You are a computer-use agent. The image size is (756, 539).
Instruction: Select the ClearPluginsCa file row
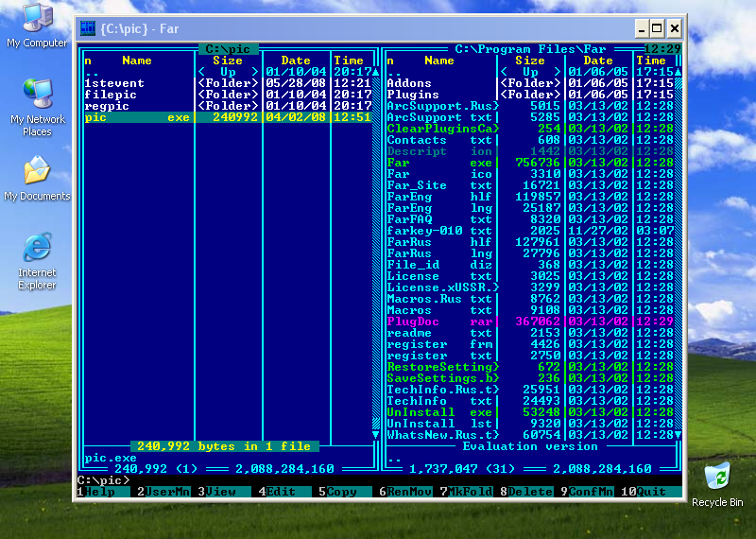coord(530,129)
